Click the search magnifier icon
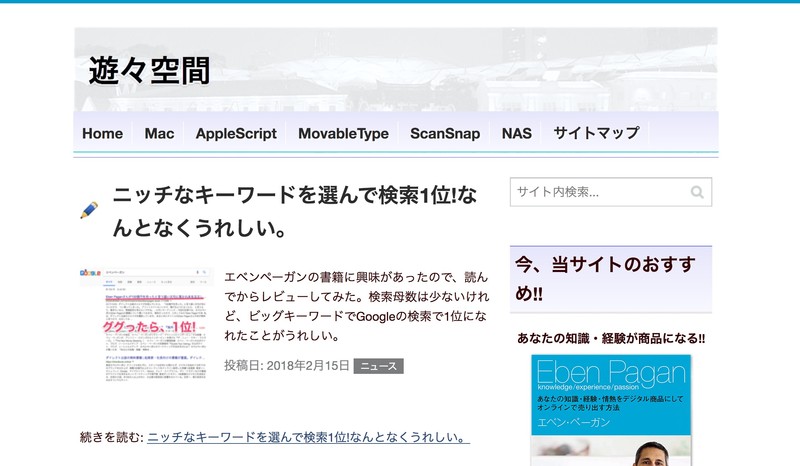The height and width of the screenshot is (466, 800). 697,192
